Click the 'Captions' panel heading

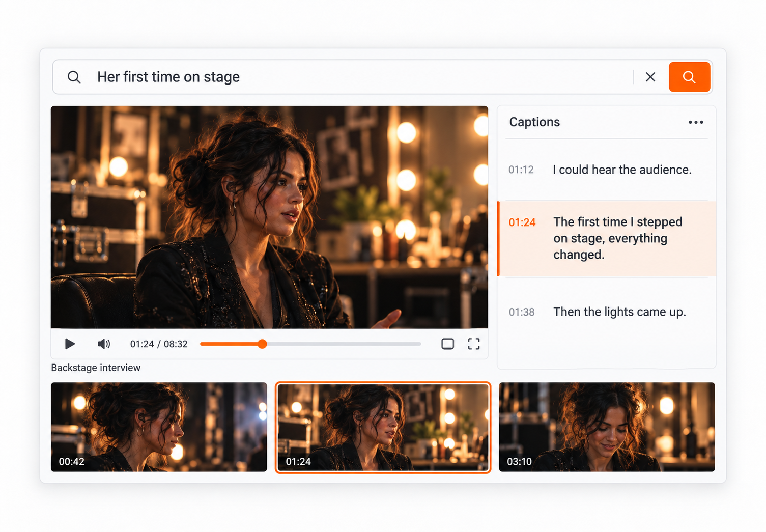click(534, 122)
